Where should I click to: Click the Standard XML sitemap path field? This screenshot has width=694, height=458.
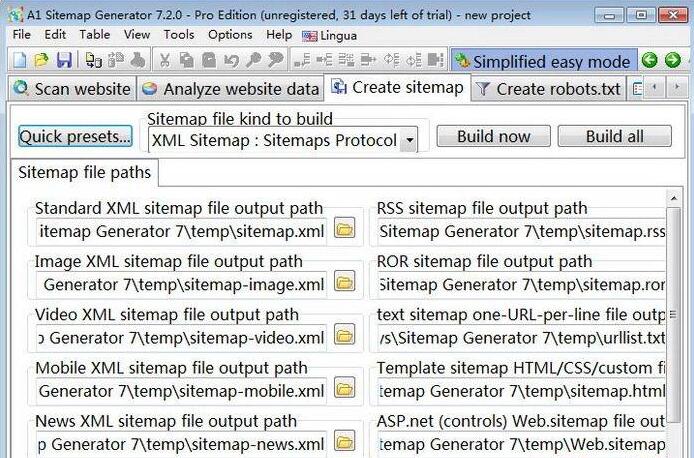coord(181,231)
